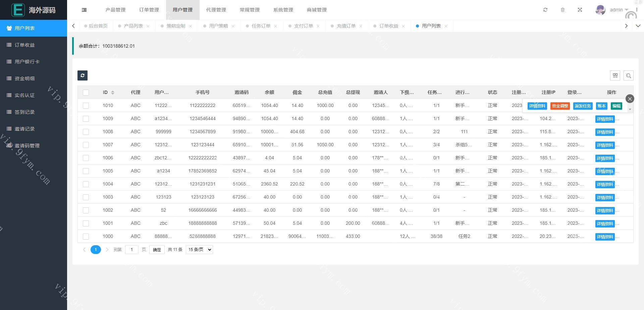Close the 产品列表 tab

[148, 26]
